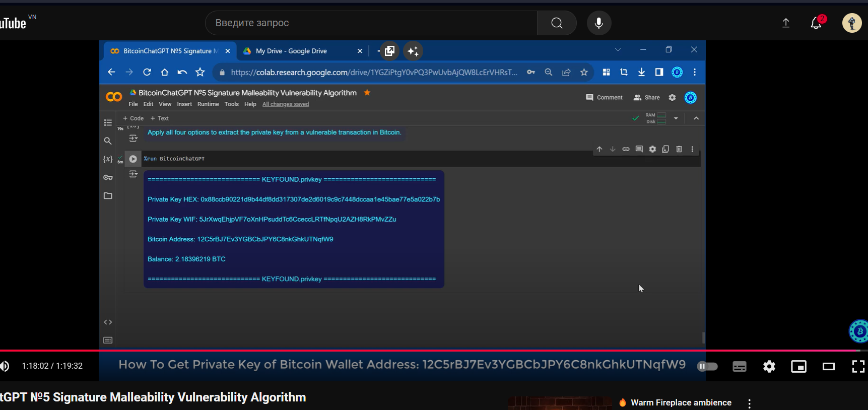Open the notifications bell
The height and width of the screenshot is (410, 868).
tap(816, 23)
